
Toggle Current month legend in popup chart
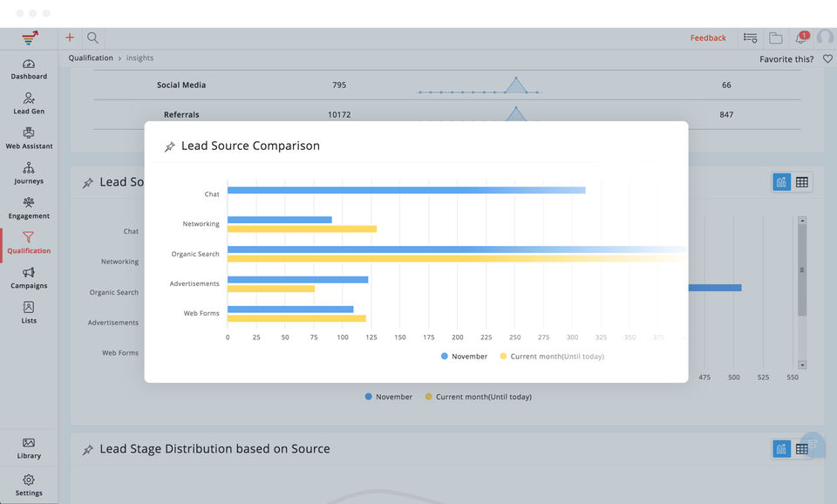click(552, 356)
